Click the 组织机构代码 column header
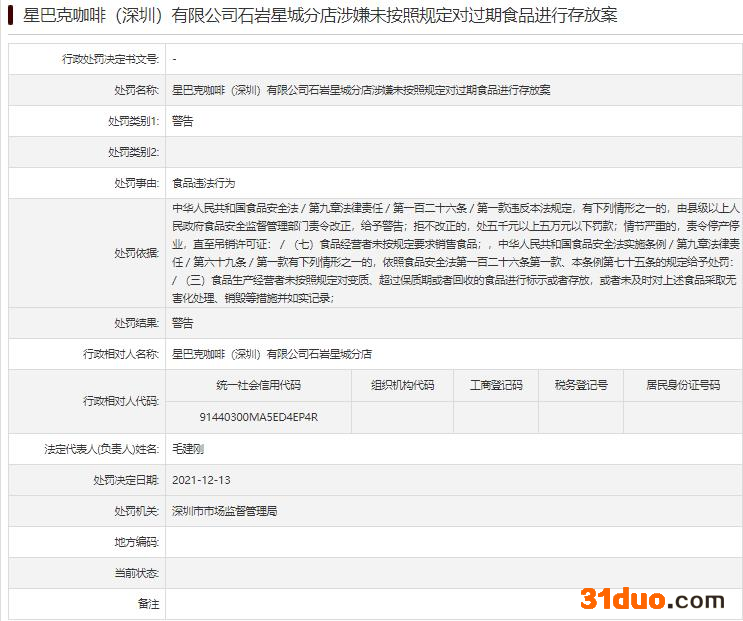Screen dimensions: 743x621 402,385
